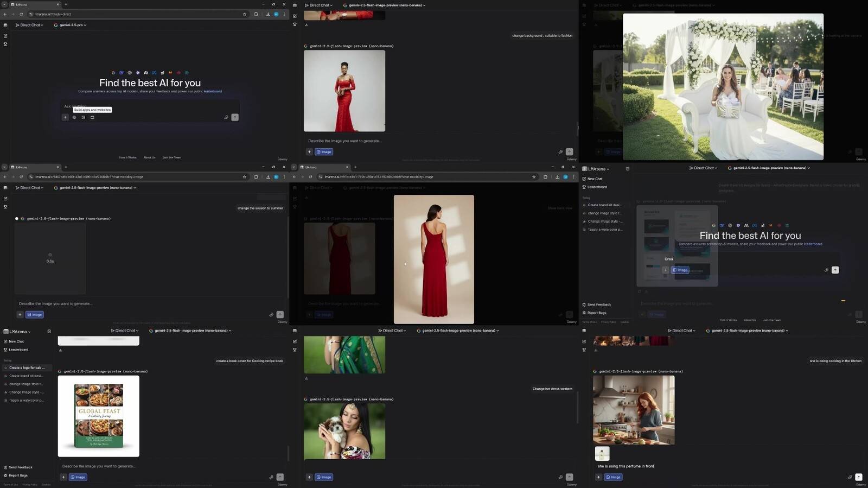The image size is (868, 488).
Task: Open the gemini-2.5-pro model dropdown
Action: click(x=71, y=25)
